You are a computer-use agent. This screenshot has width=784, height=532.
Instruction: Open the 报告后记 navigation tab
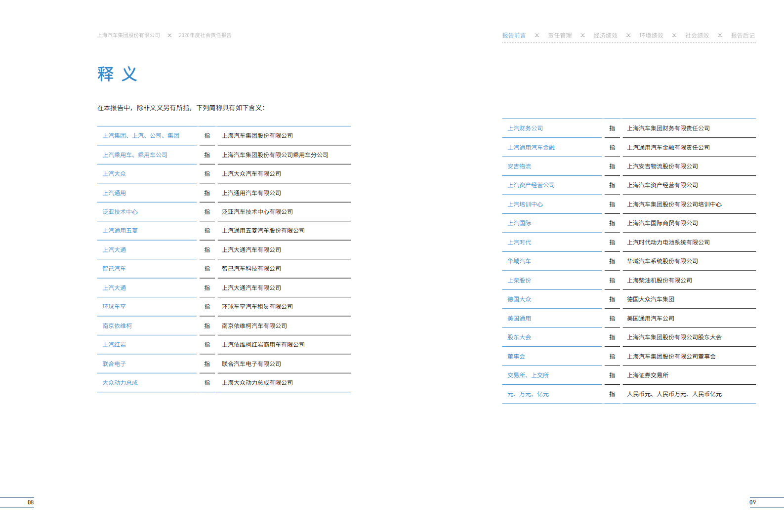743,36
